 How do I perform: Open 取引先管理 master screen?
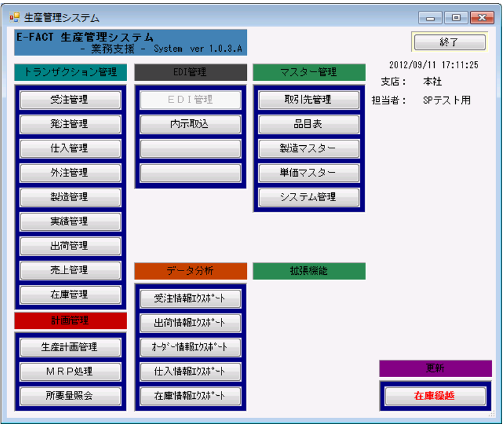point(308,100)
